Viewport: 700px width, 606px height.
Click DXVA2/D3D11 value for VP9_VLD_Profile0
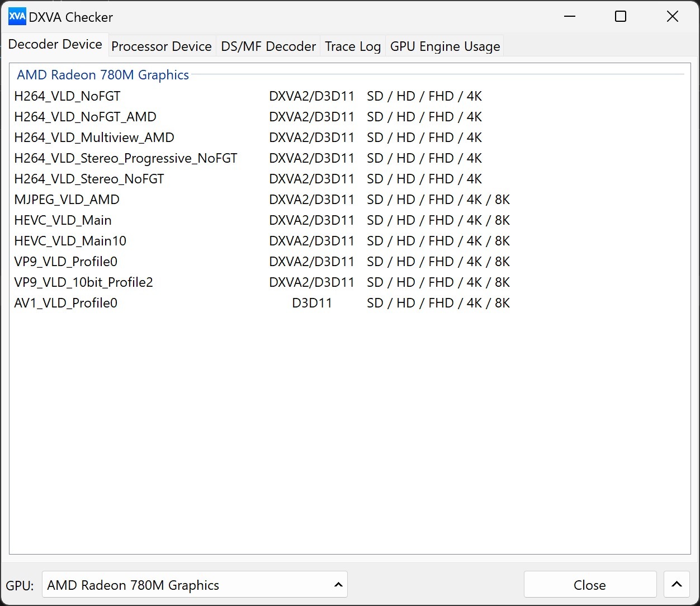point(312,262)
